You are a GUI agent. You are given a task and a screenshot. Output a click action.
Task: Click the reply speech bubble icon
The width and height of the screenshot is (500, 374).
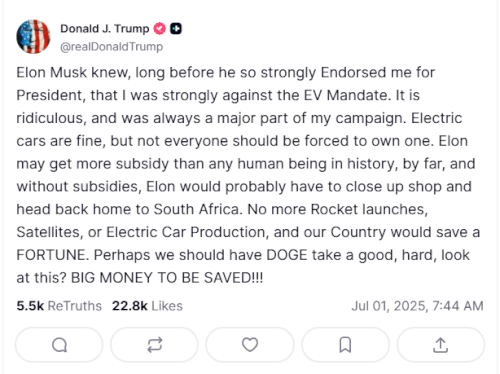click(x=59, y=345)
